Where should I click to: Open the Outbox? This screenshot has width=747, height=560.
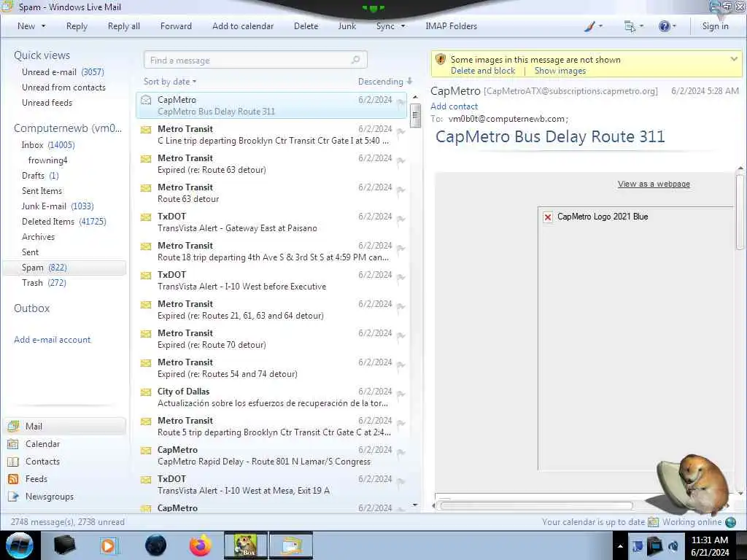click(32, 308)
